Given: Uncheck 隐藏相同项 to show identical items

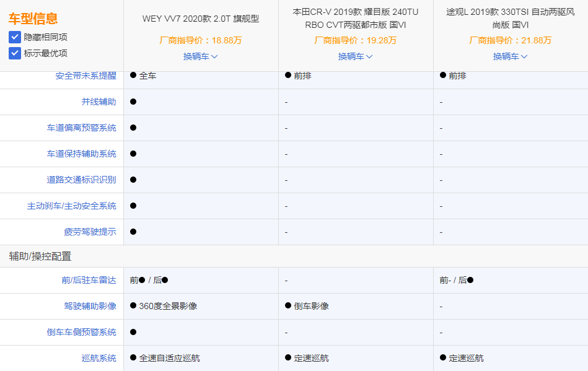Looking at the screenshot, I should (x=15, y=35).
